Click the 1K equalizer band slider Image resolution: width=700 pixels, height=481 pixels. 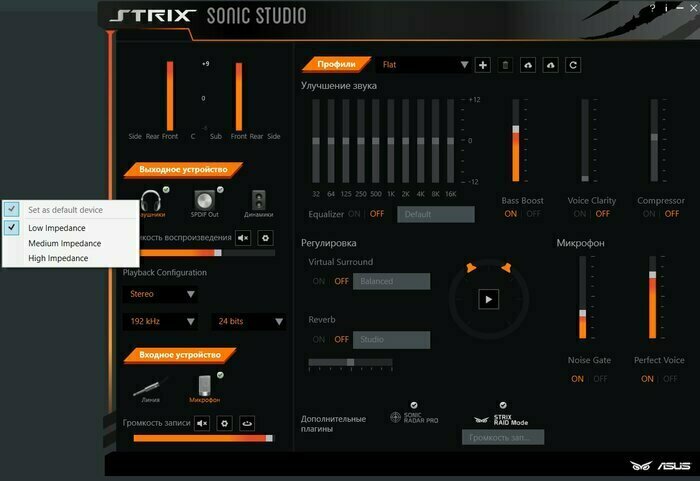coord(391,141)
